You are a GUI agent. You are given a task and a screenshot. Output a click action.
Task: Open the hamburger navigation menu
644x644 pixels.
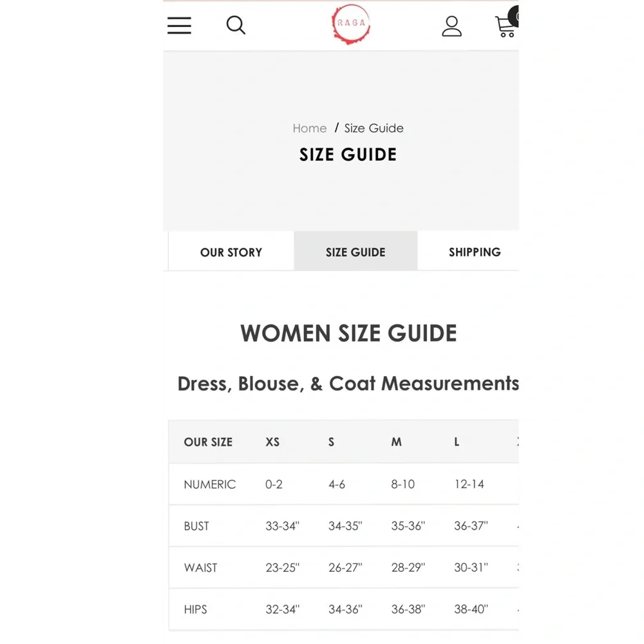click(179, 25)
